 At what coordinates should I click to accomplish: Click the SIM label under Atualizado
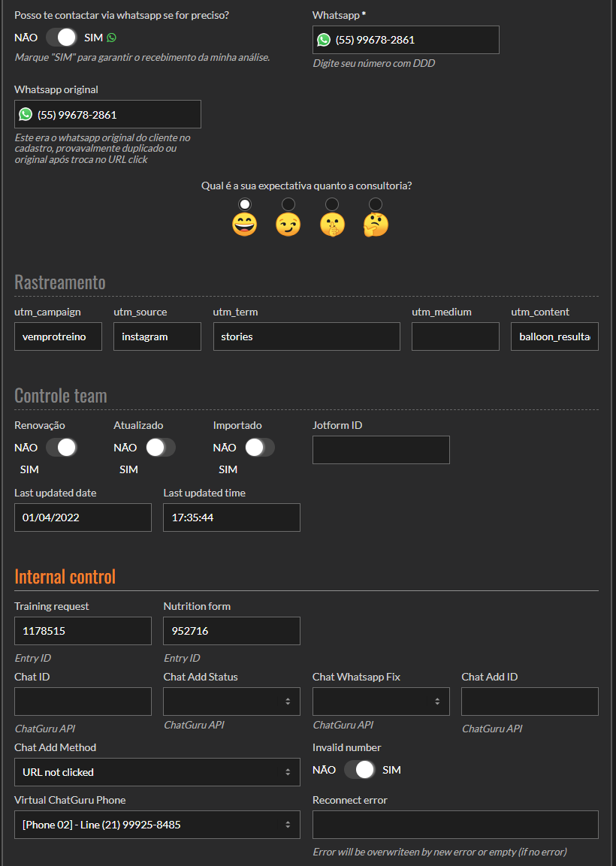click(x=128, y=469)
